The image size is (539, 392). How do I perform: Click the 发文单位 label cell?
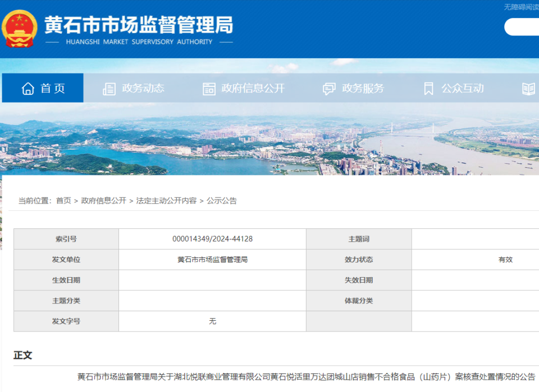66,260
